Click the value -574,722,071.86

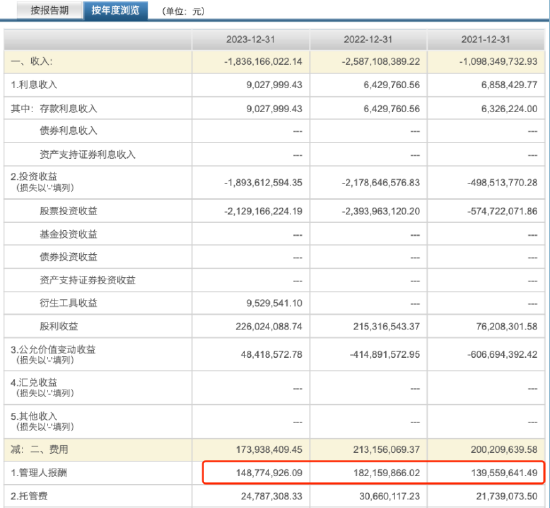point(502,211)
